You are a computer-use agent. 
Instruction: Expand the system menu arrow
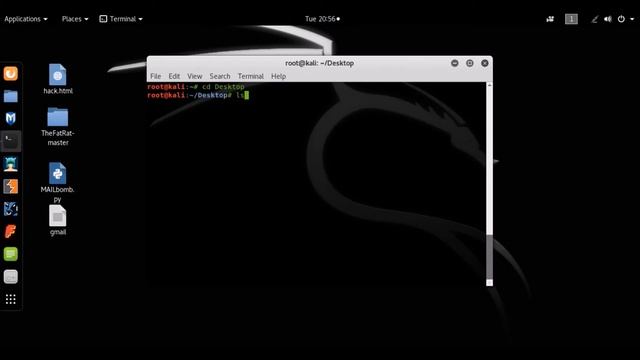[632, 19]
